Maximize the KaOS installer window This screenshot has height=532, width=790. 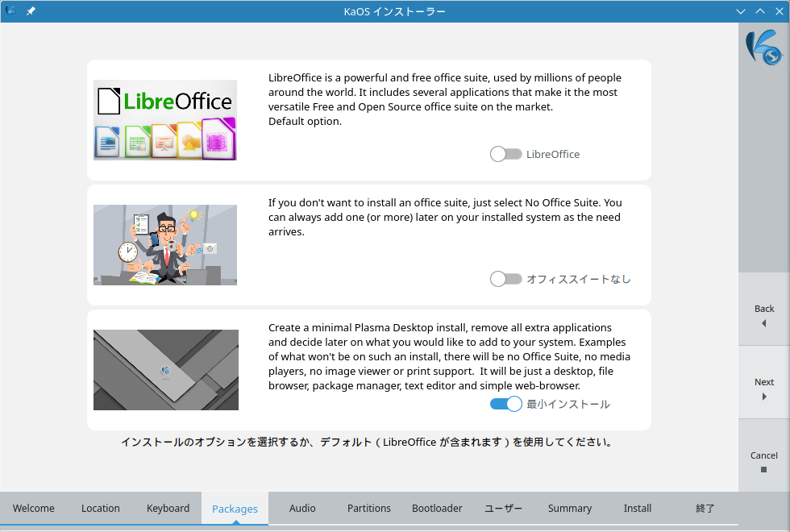[759, 11]
